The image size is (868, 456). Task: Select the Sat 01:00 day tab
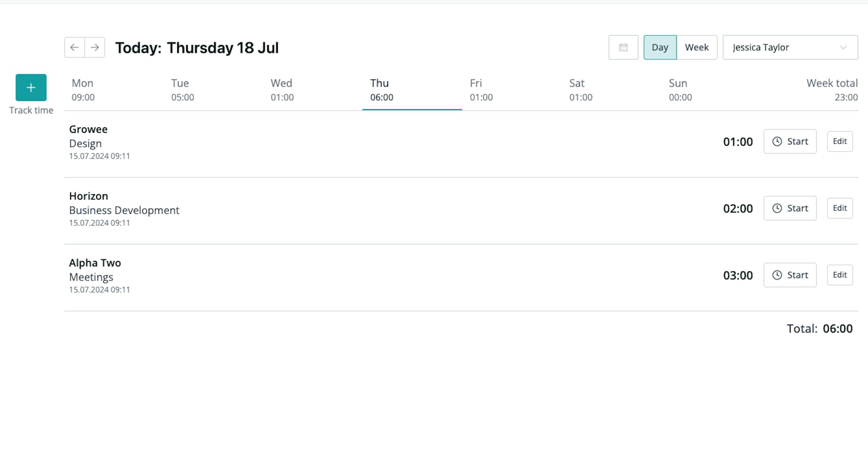pos(611,90)
